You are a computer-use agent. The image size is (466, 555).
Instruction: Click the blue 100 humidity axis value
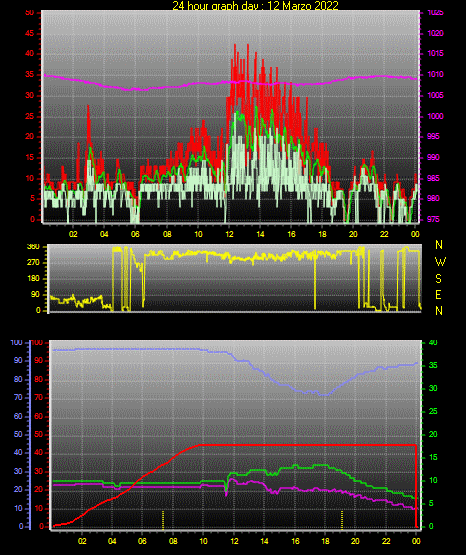tap(16, 343)
